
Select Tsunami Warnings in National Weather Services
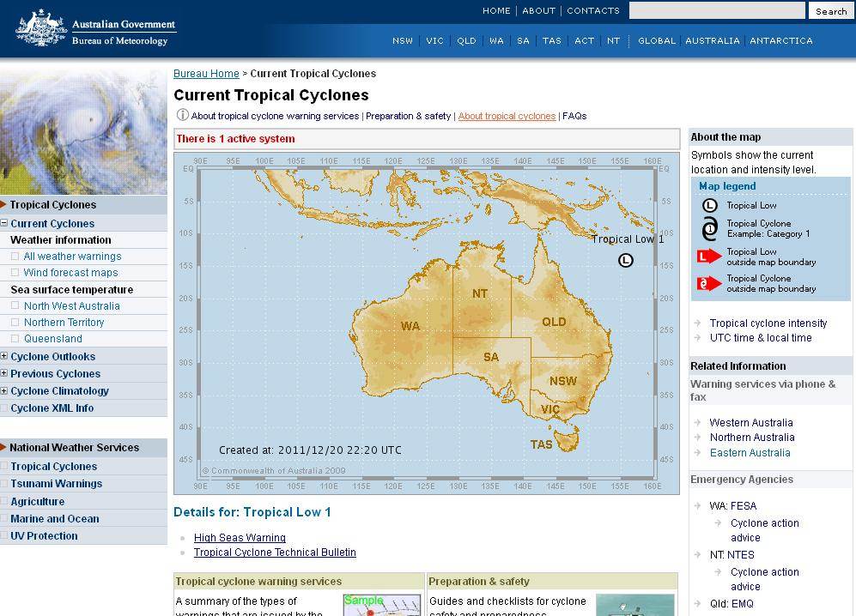(x=56, y=484)
